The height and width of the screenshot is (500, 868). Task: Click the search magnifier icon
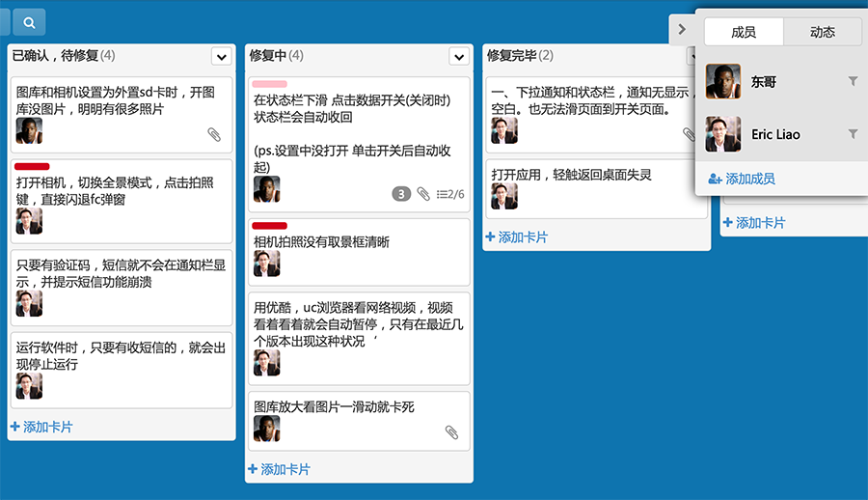(x=29, y=23)
